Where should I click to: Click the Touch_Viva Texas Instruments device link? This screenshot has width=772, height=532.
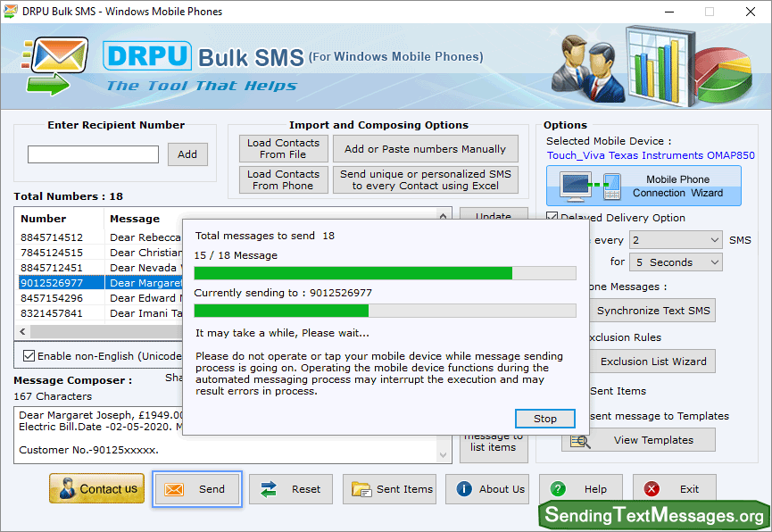click(651, 155)
